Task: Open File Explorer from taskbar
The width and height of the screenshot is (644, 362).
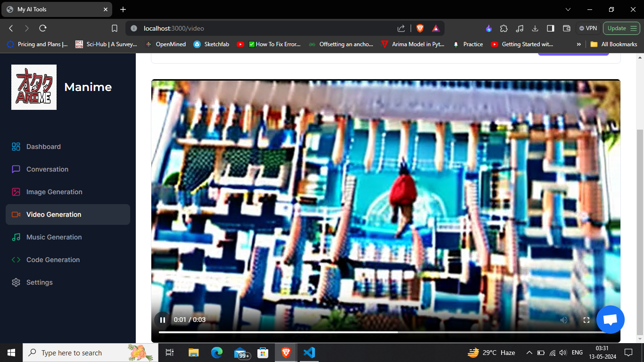Action: (193, 353)
